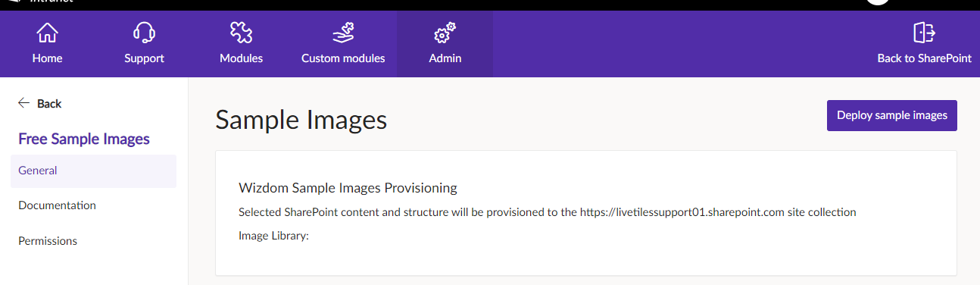Switch to Permissions in the sidebar
The height and width of the screenshot is (285, 980).
[x=93, y=241]
